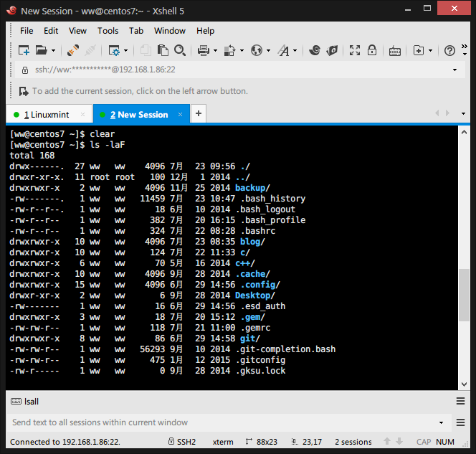Open the tab list dropdown arrow
476x454 pixels.
point(463,113)
